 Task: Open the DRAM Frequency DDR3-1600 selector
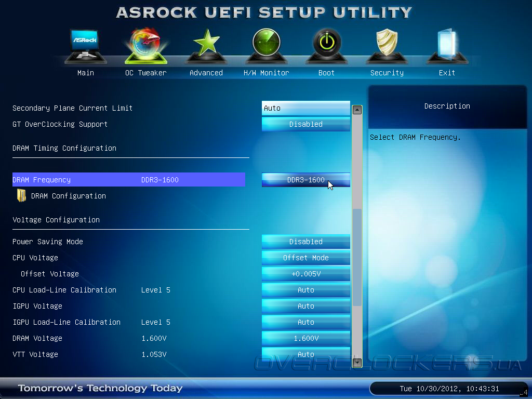[x=305, y=180]
